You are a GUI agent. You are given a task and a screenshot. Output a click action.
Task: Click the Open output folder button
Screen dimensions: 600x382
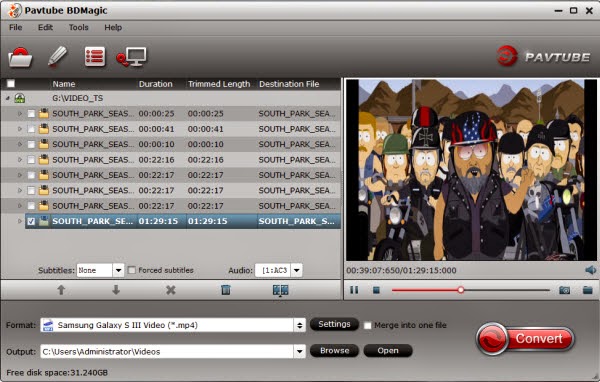[388, 351]
